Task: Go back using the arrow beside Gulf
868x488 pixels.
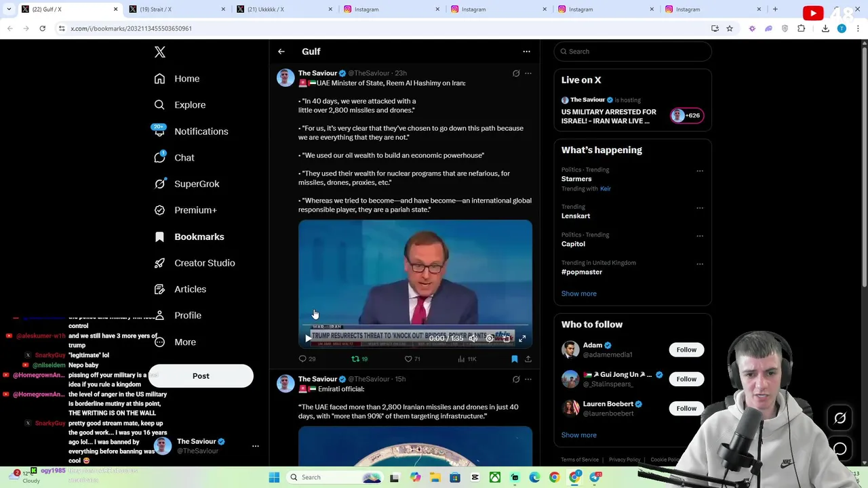Action: [281, 52]
